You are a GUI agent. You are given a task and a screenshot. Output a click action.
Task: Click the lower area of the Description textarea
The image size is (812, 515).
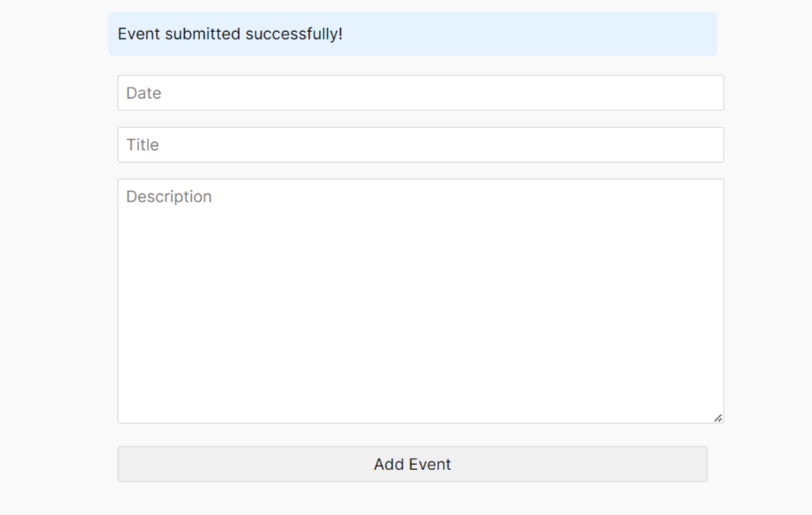421,383
